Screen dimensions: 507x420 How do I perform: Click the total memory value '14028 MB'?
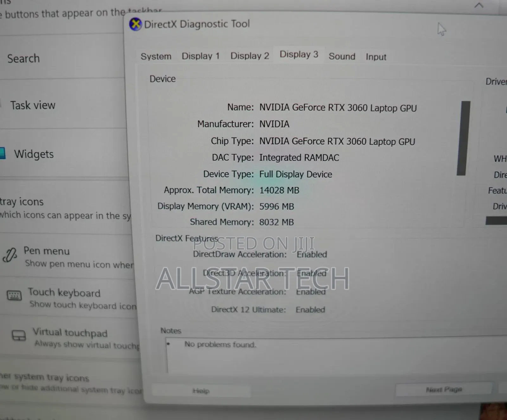click(x=279, y=190)
